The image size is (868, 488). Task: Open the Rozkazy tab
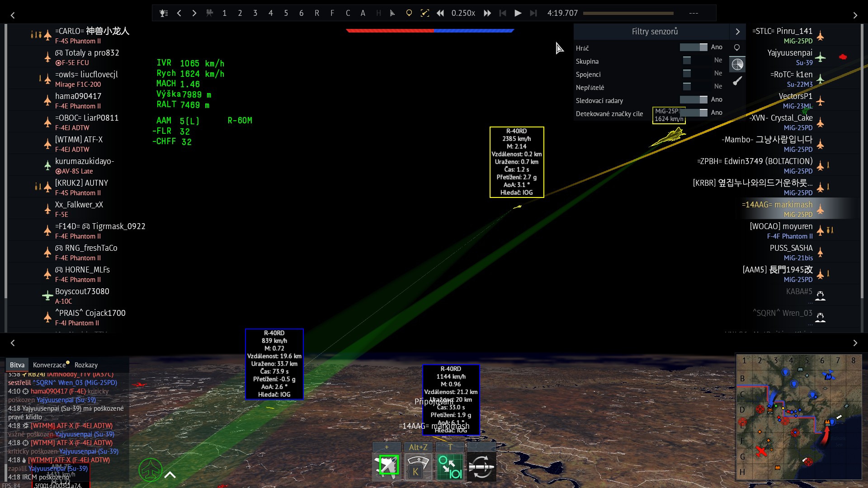click(86, 365)
